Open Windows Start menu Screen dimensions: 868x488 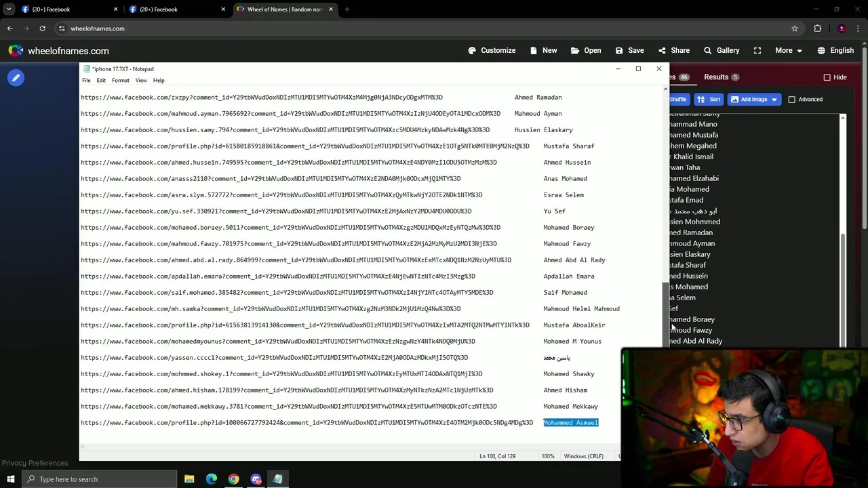coord(11,479)
